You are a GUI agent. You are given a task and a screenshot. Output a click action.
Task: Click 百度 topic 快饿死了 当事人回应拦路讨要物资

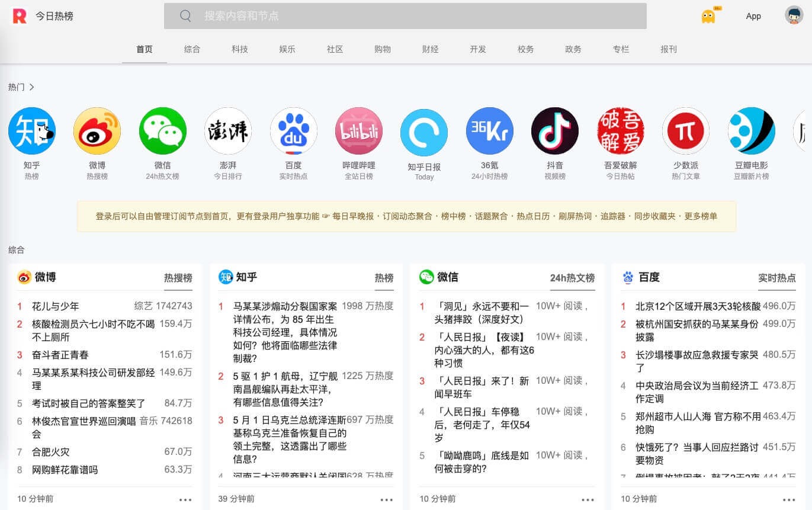point(697,454)
